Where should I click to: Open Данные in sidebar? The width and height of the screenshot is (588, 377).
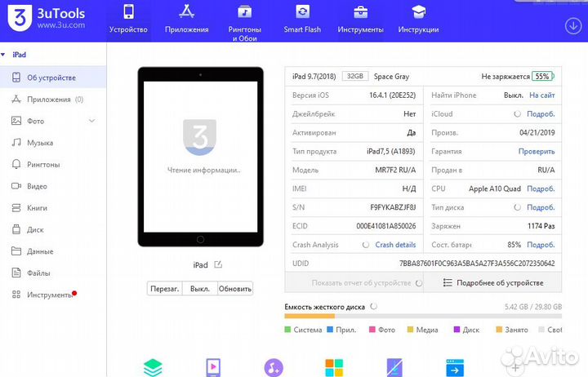[x=53, y=251]
